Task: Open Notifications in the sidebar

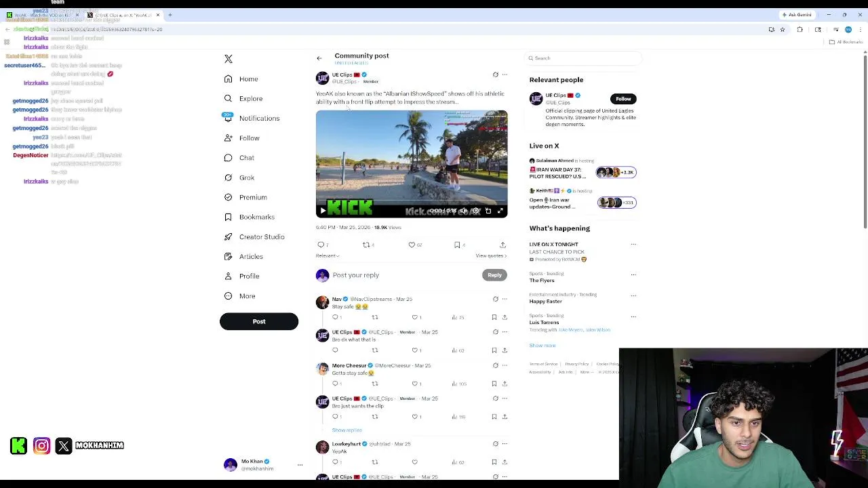Action: 251,119
